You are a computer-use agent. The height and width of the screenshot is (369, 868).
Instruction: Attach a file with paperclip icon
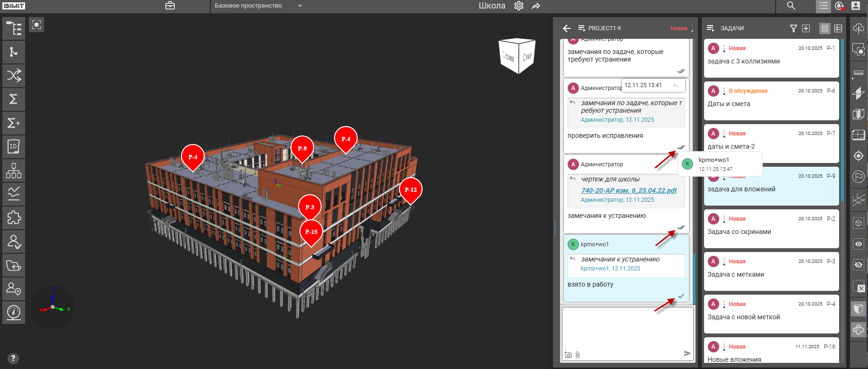pyautogui.click(x=578, y=355)
